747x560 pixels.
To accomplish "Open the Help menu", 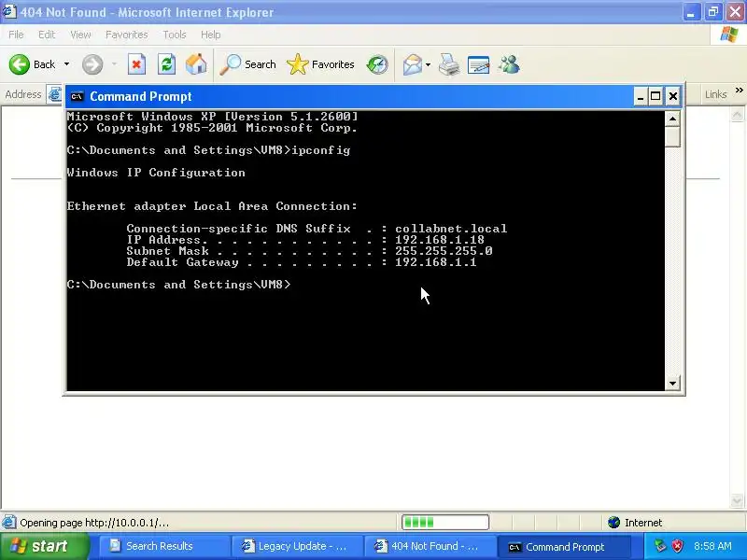I will pos(211,35).
